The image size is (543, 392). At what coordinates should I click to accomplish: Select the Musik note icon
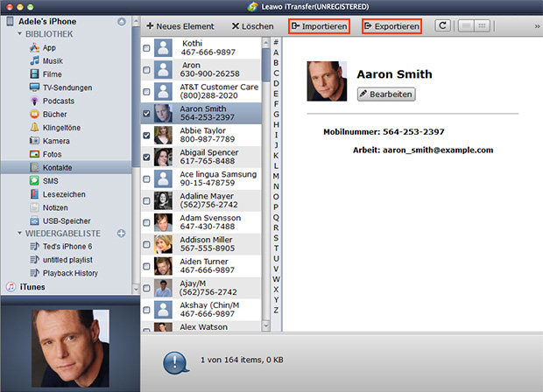[x=34, y=60]
